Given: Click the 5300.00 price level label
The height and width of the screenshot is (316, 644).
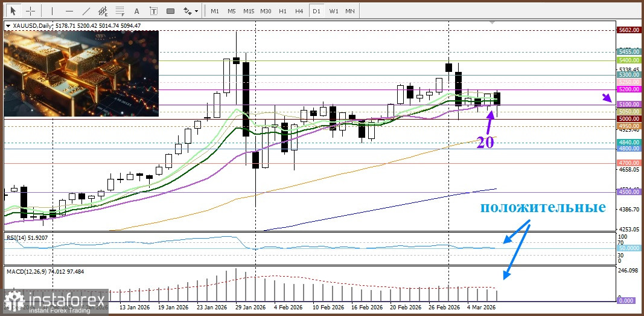Looking at the screenshot, I should pyautogui.click(x=630, y=75).
